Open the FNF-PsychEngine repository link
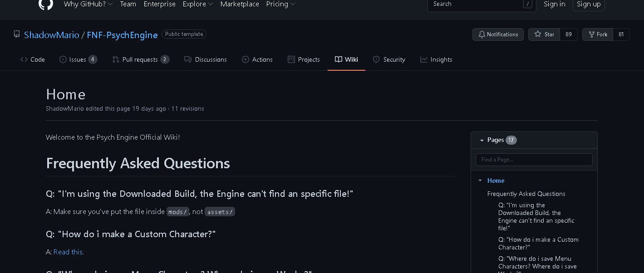Viewport: 644px width, 273px height. point(123,35)
